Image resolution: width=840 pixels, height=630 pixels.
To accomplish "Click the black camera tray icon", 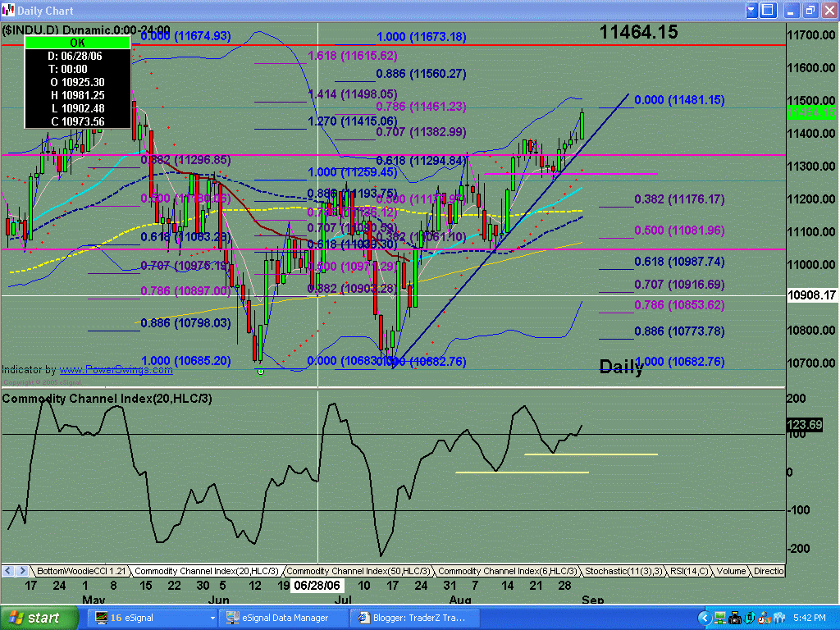I will click(x=735, y=619).
